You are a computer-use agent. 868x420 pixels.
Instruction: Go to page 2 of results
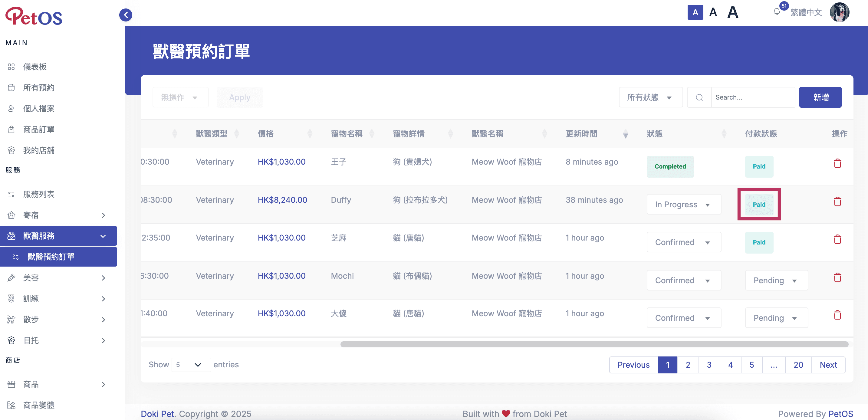[x=688, y=365]
